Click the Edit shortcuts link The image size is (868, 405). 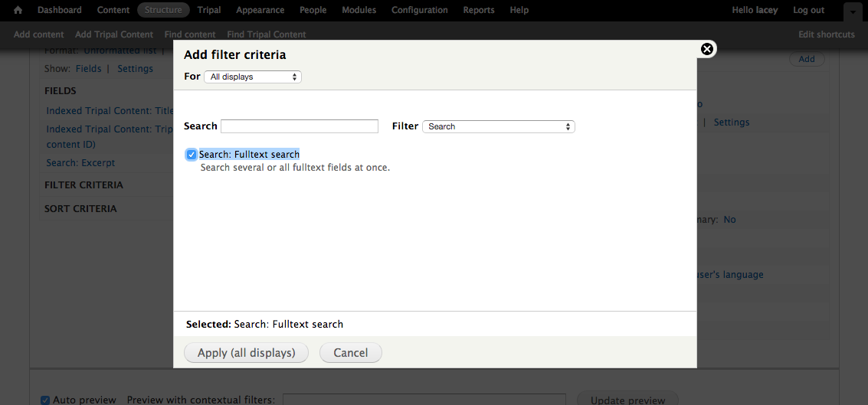(x=826, y=34)
